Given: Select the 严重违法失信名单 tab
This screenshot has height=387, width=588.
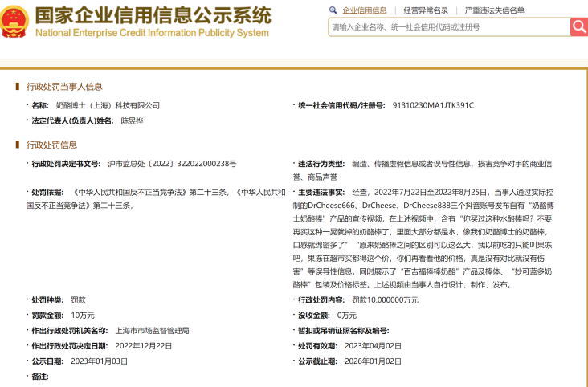Looking at the screenshot, I should coord(494,10).
